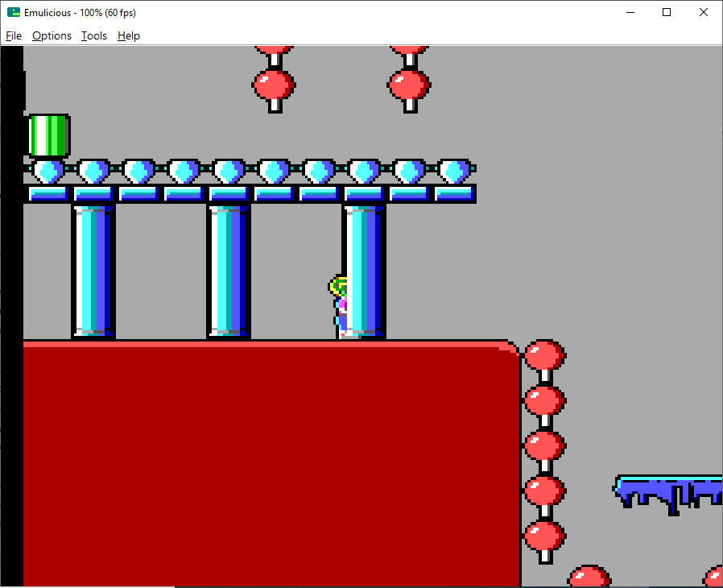The image size is (723, 588).
Task: Click the rightmost cyan gem in the row
Action: coord(455,171)
